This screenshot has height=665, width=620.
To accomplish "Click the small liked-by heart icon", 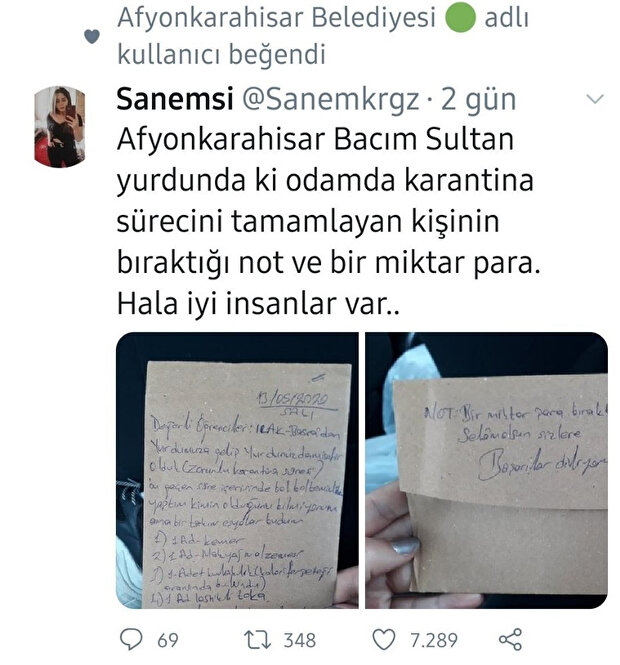I will click(x=92, y=36).
